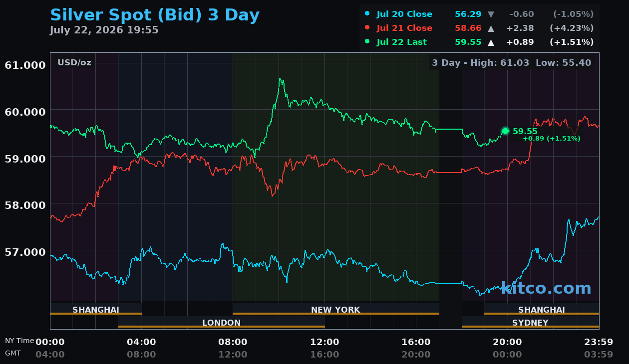Click the 04:00 NY time tick
This screenshot has width=629, height=364.
tap(141, 342)
